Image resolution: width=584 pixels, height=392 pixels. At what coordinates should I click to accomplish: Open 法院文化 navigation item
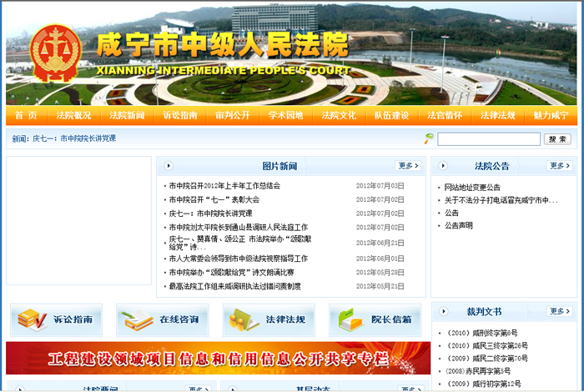(339, 115)
